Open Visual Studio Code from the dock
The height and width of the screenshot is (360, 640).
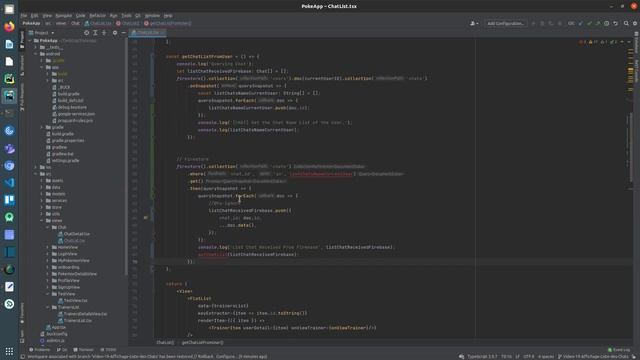tap(9, 182)
